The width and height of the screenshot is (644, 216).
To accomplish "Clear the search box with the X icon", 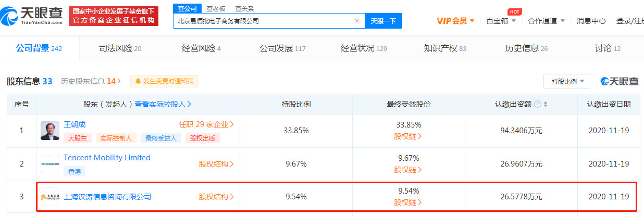I will 356,21.
